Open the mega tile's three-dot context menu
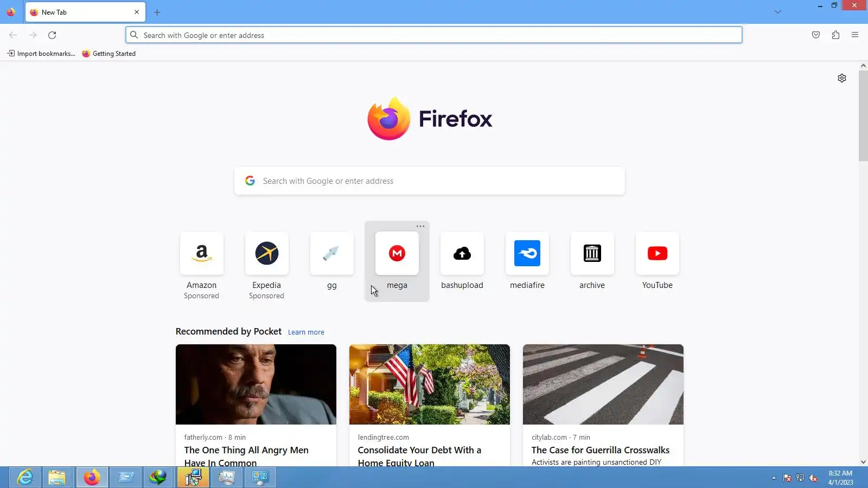 (x=420, y=227)
